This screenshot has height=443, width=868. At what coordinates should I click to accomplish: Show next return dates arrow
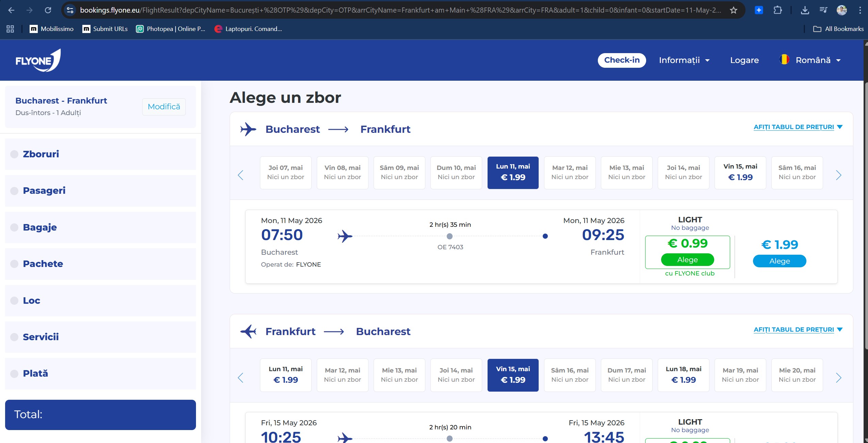pyautogui.click(x=838, y=378)
